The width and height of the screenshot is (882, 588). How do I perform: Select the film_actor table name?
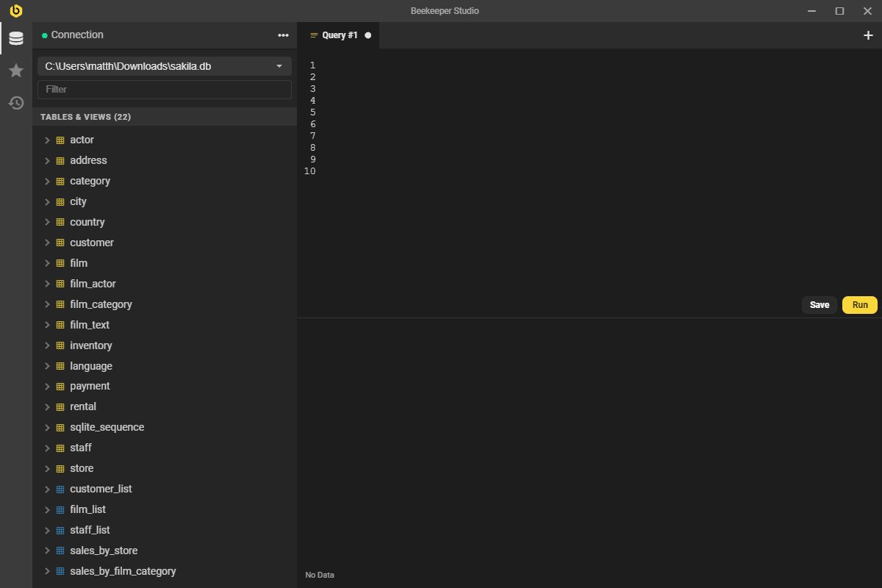coord(93,284)
